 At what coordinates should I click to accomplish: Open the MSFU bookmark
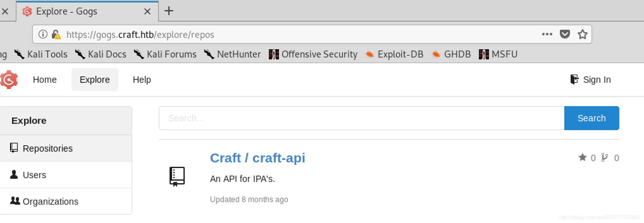click(498, 54)
